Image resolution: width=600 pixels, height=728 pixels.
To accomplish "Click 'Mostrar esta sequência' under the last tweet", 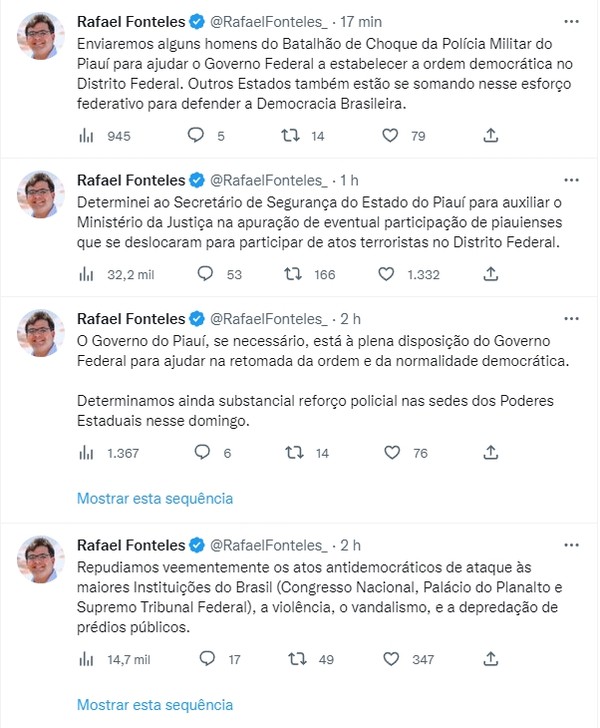I will point(155,703).
